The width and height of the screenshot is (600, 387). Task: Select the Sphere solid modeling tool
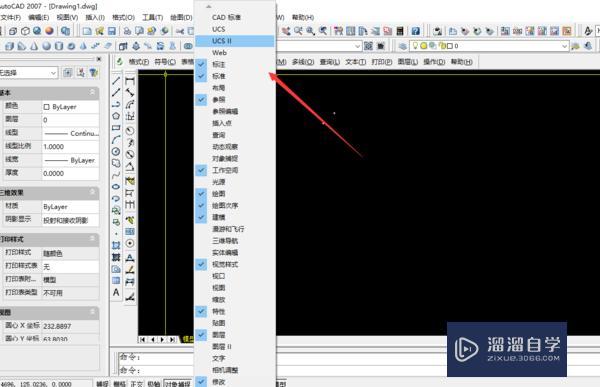(x=46, y=46)
